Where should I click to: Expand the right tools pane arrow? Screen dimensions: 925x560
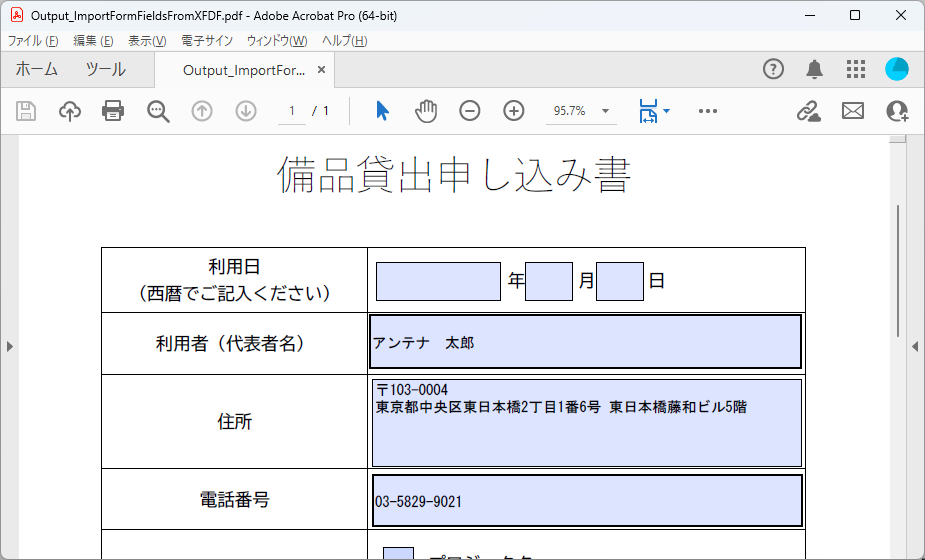pyautogui.click(x=915, y=346)
